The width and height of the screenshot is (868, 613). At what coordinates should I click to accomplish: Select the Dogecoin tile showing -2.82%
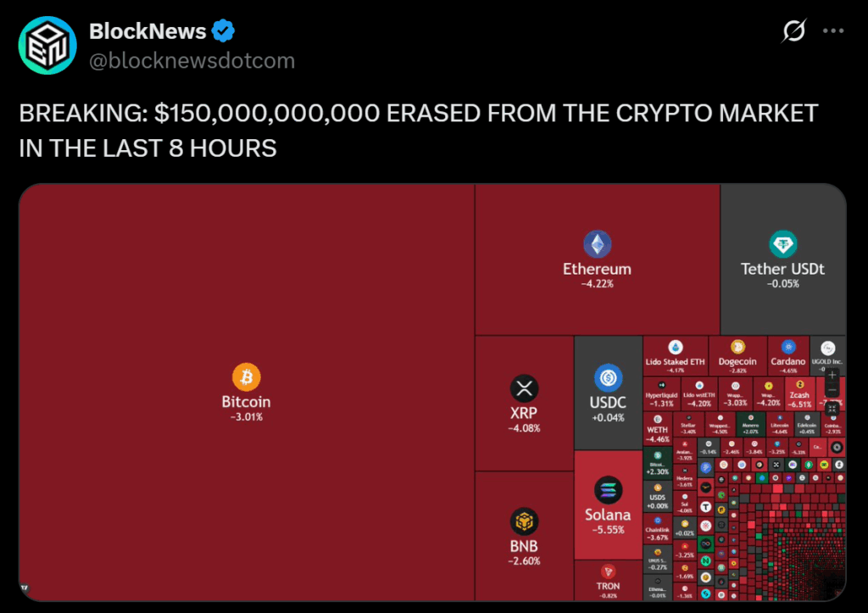pos(737,357)
